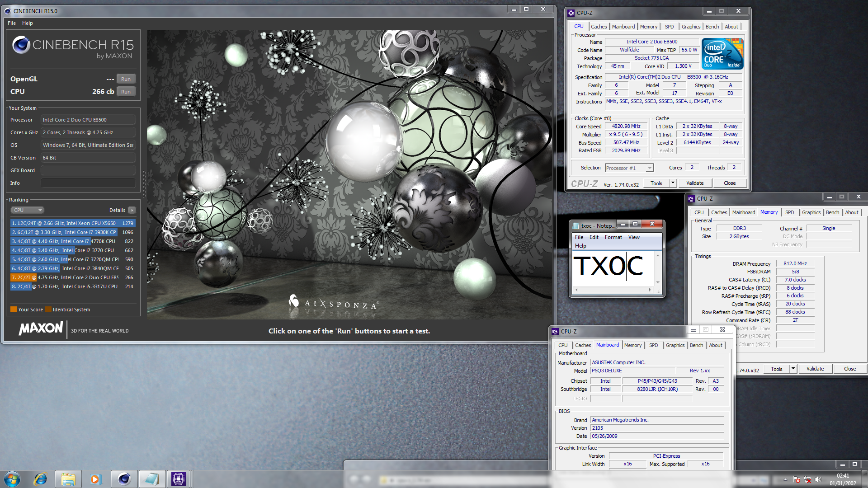Click the Show Desktop strip beside the clock
The height and width of the screenshot is (488, 868).
pos(864,479)
